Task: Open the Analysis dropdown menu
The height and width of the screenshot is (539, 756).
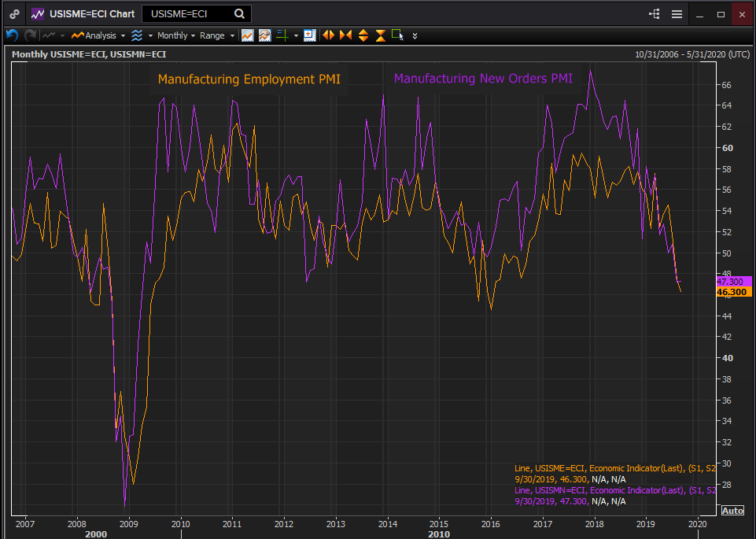Action: [x=98, y=35]
